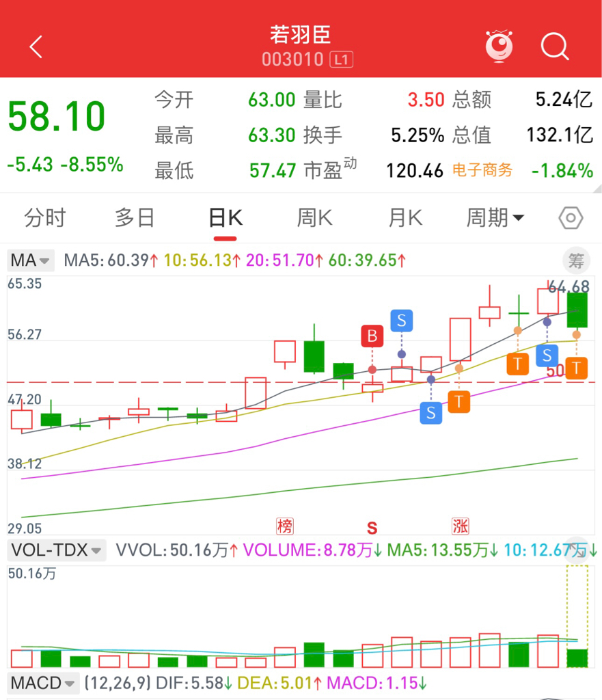Tap the MACD: 1.15 readout

[x=377, y=683]
